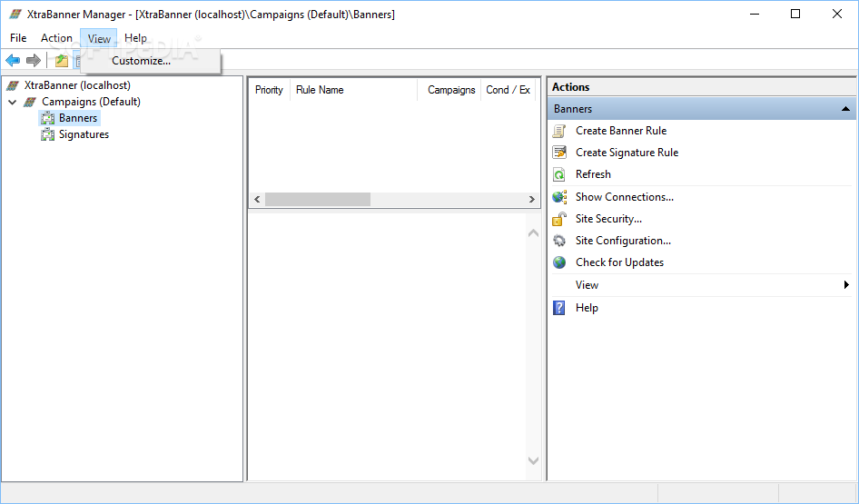Viewport: 859px width, 504px height.
Task: Click the Create Banner Rule scroll icon
Action: pyautogui.click(x=558, y=131)
